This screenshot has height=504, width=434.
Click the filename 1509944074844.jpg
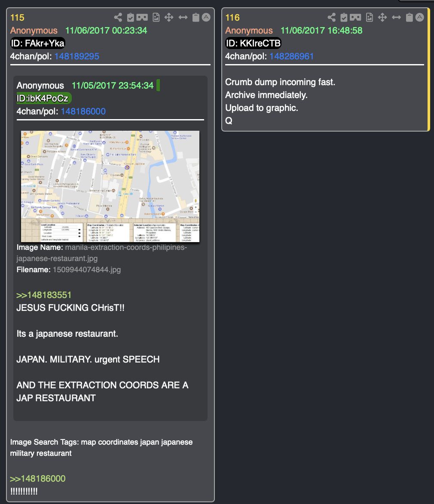(x=87, y=270)
